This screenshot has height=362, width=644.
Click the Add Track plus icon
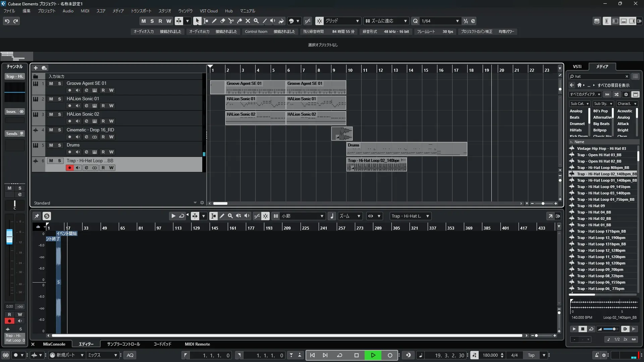36,68
